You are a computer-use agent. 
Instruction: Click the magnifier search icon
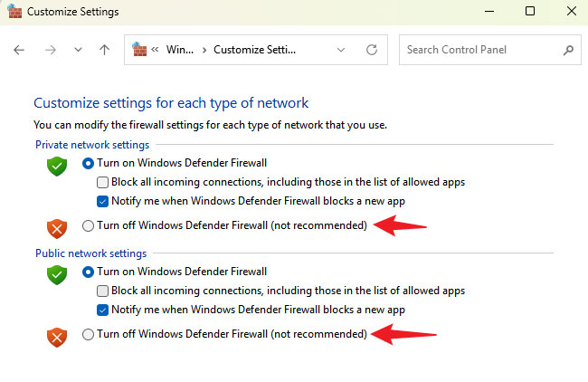[x=568, y=50]
